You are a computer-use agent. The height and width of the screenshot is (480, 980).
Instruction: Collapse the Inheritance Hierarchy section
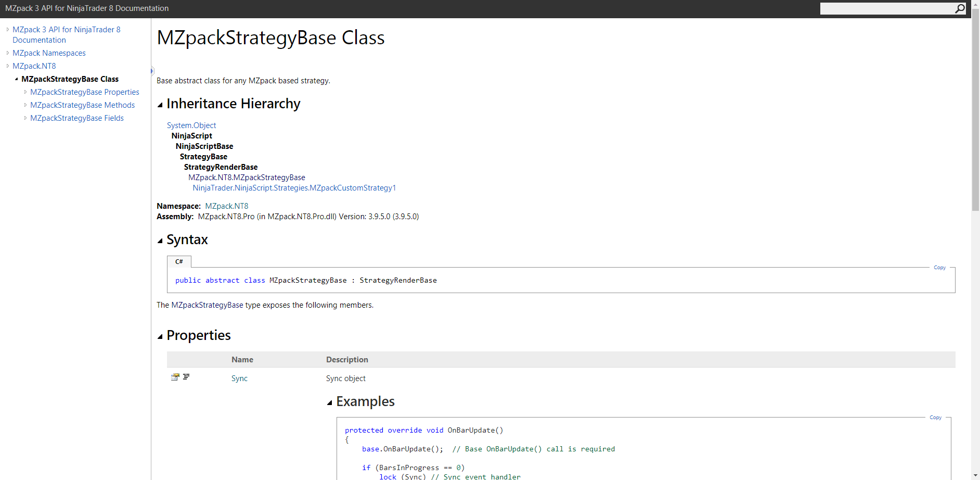point(160,105)
